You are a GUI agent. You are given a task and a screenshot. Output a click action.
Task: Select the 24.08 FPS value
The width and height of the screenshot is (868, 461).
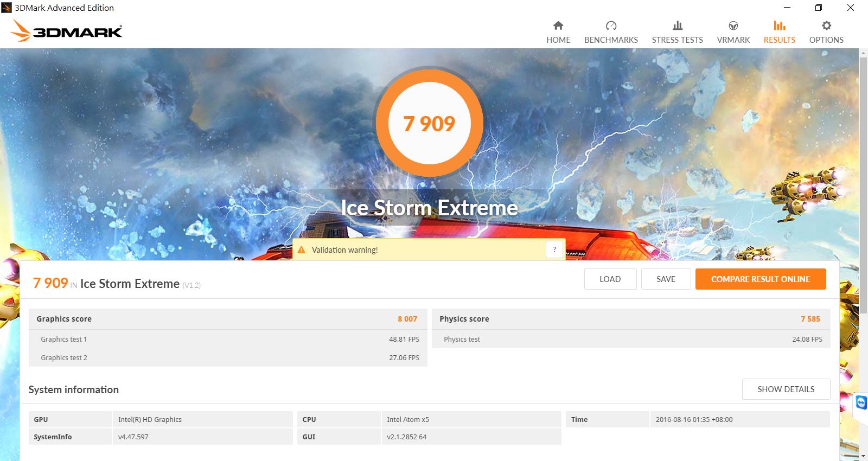807,339
